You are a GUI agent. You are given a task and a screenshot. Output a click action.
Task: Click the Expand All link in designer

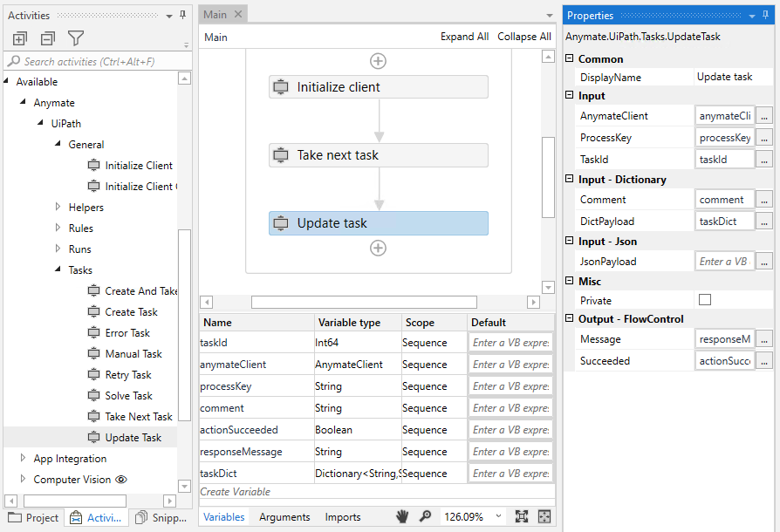pyautogui.click(x=466, y=37)
